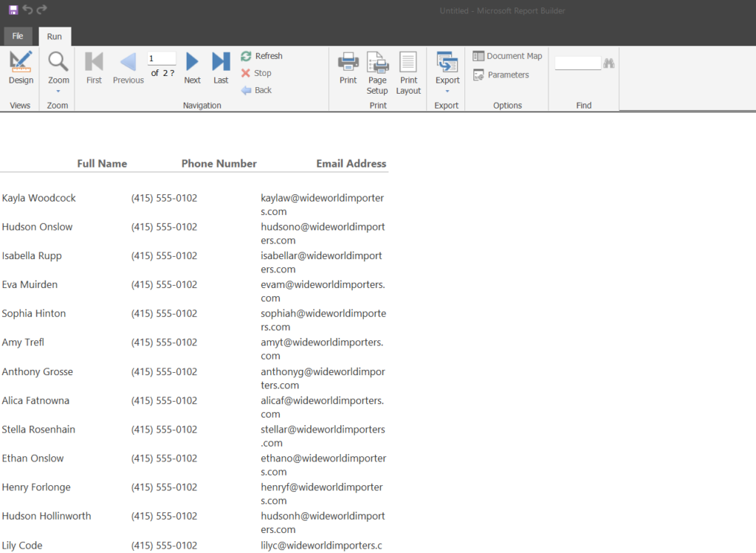Expand the Export dropdown arrow
Image resolution: width=756 pixels, height=553 pixels.
coord(447,91)
